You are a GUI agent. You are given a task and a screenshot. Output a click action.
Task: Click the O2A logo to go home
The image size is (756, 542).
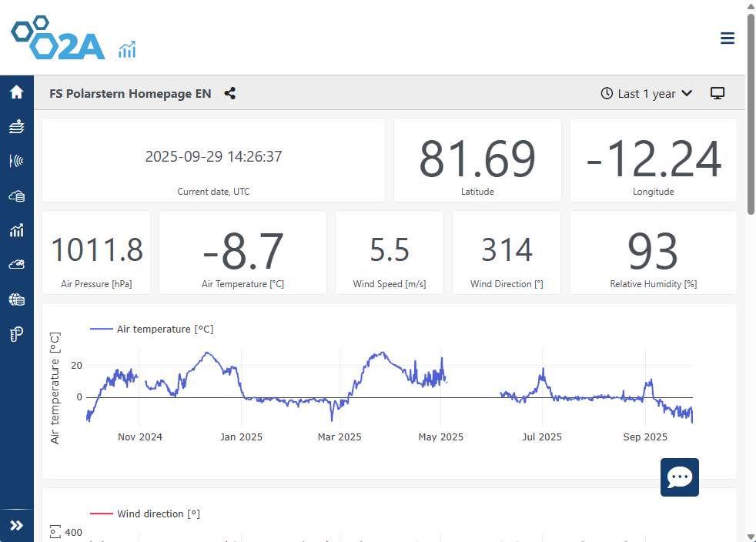[59, 37]
